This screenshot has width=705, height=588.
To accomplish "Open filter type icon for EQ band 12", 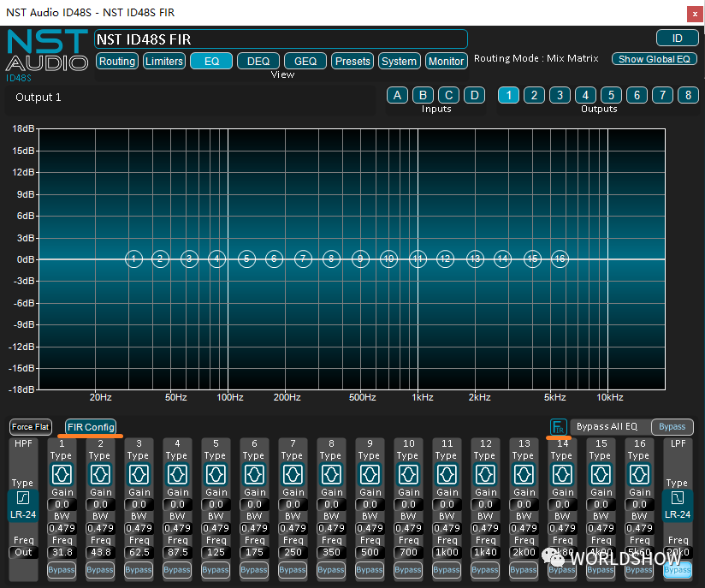I will click(x=485, y=475).
